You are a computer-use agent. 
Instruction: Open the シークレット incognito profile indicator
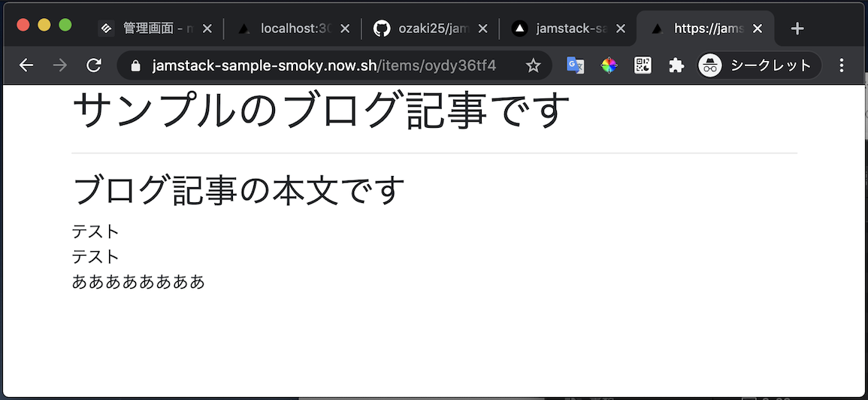coord(760,66)
